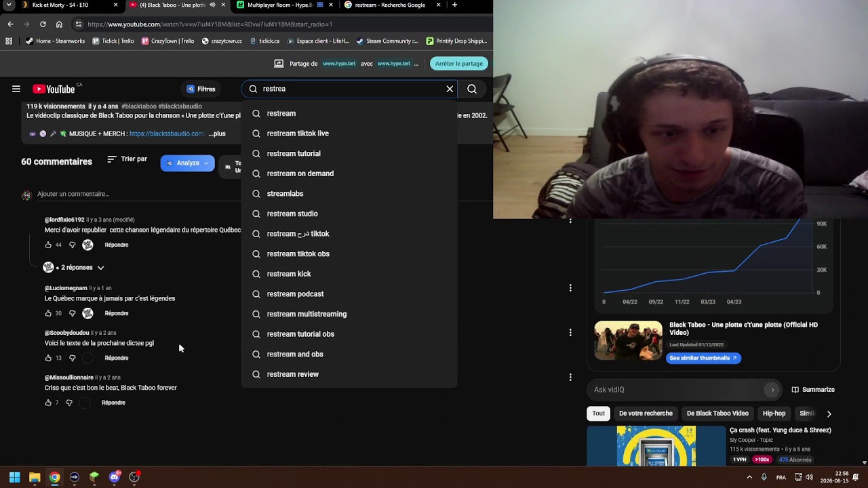Reload the current page
Image resolution: width=868 pixels, height=488 pixels.
[43, 24]
